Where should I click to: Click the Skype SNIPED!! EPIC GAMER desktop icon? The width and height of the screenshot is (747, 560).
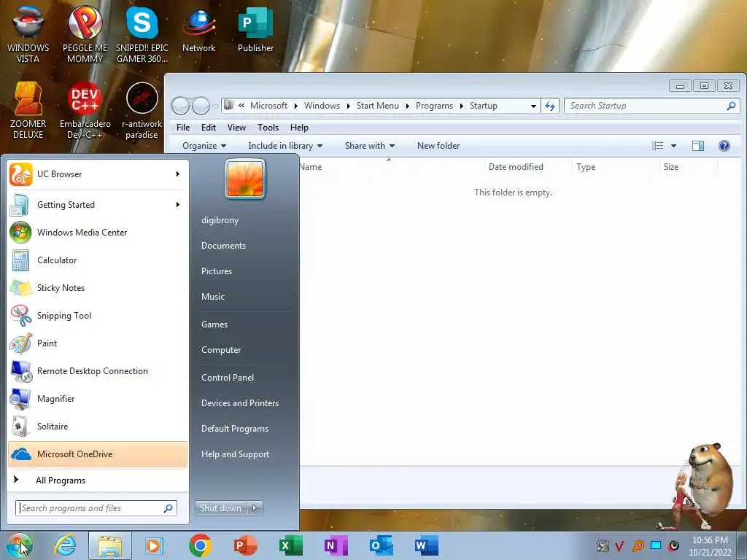142,34
